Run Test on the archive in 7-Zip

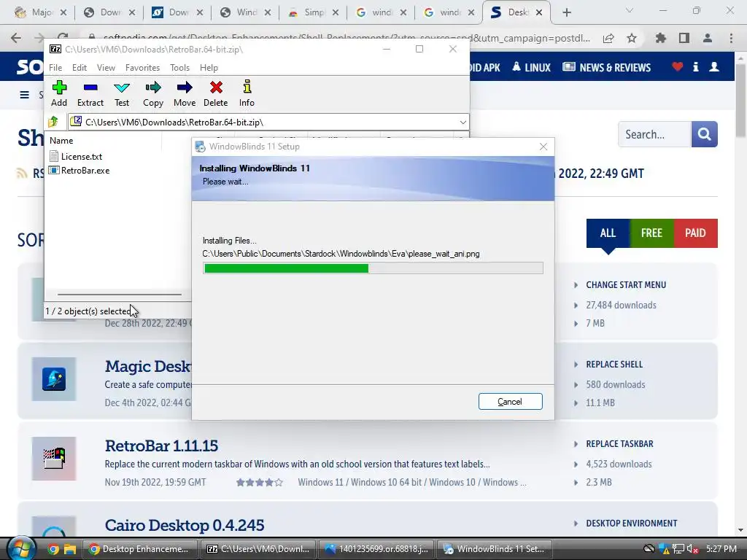pyautogui.click(x=122, y=93)
